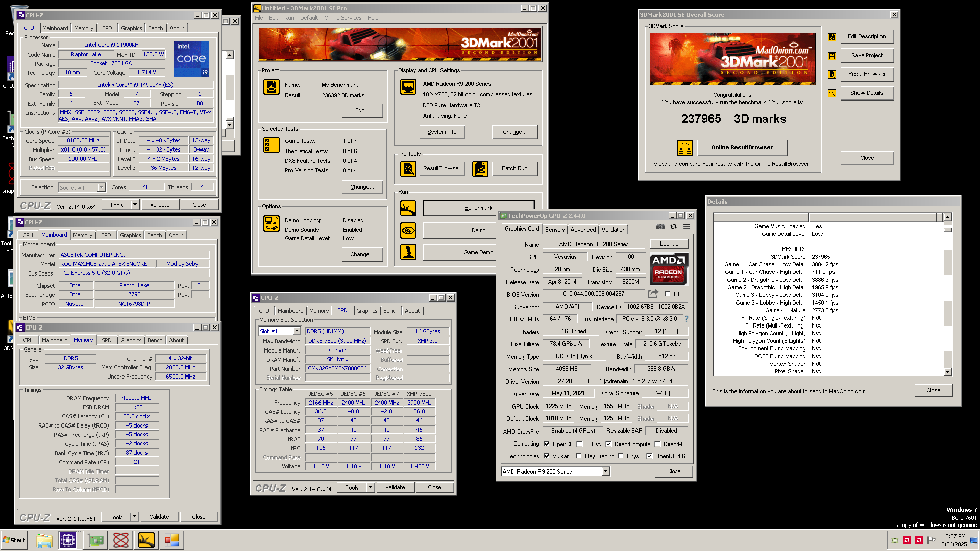This screenshot has height=551, width=980.
Task: Toggle the Vulkan checkbox
Action: (x=547, y=456)
